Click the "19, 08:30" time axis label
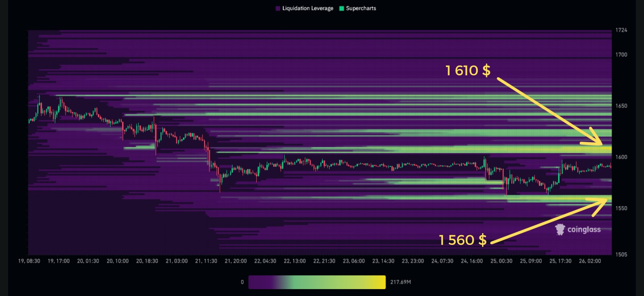Image resolution: width=644 pixels, height=296 pixels. pyautogui.click(x=29, y=261)
